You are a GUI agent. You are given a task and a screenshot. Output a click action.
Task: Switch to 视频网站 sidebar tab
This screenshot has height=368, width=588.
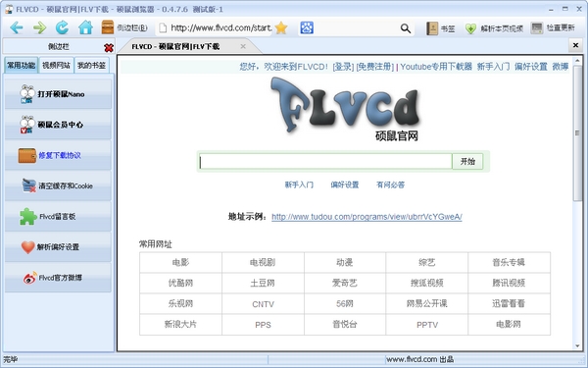click(56, 66)
